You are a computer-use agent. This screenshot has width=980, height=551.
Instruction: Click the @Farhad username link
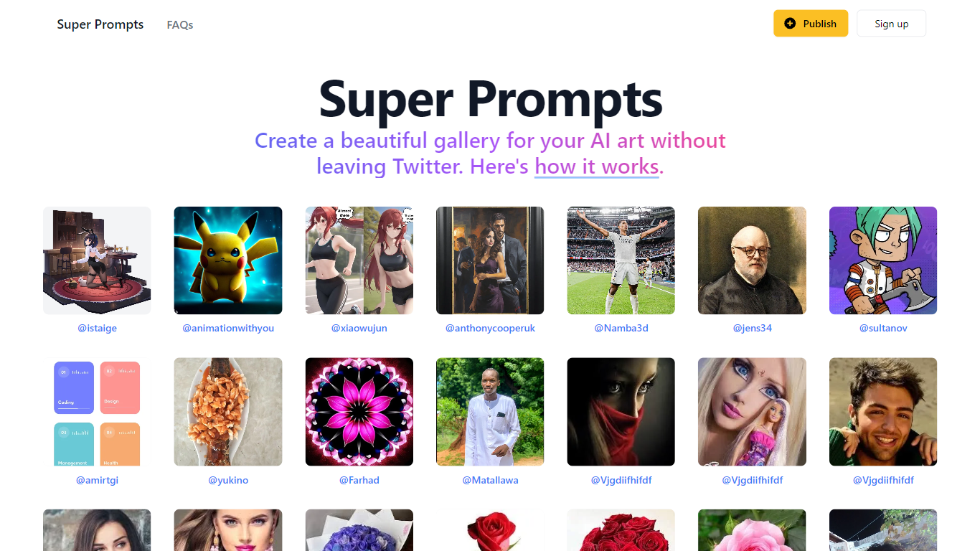[359, 480]
